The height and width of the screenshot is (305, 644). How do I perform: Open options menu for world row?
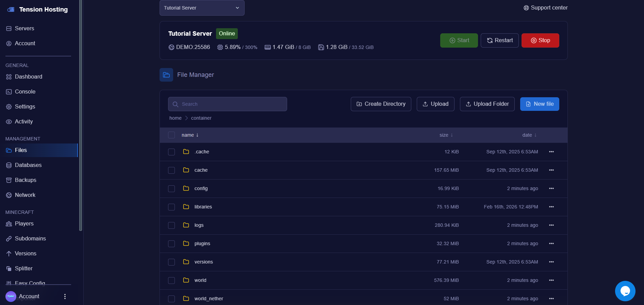point(551,280)
